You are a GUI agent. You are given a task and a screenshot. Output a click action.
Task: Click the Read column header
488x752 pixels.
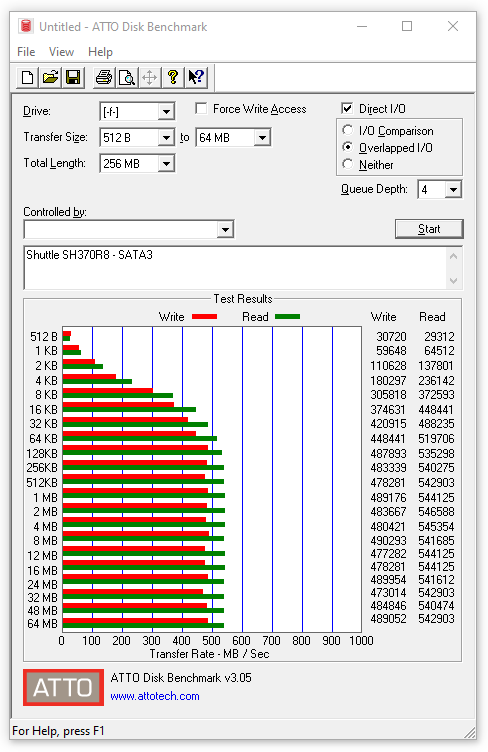click(x=432, y=317)
